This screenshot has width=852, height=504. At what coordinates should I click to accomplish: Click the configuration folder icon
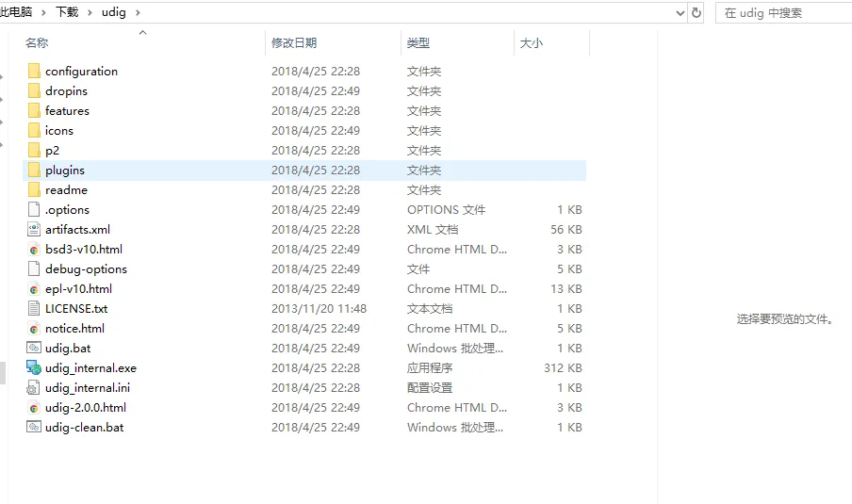point(34,72)
